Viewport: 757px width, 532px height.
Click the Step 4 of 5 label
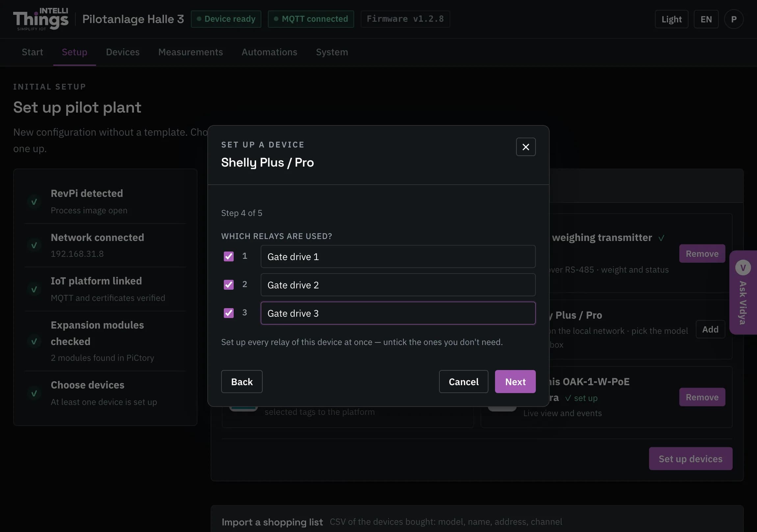pos(242,213)
